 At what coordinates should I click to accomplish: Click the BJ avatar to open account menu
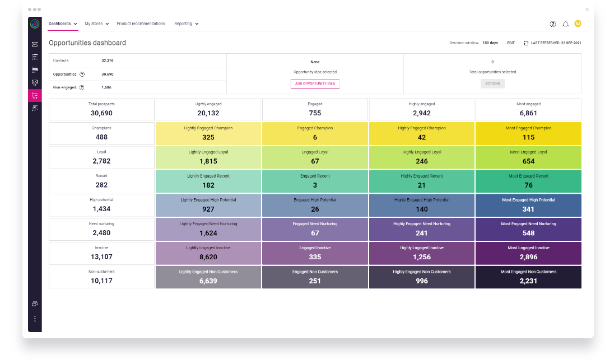578,24
